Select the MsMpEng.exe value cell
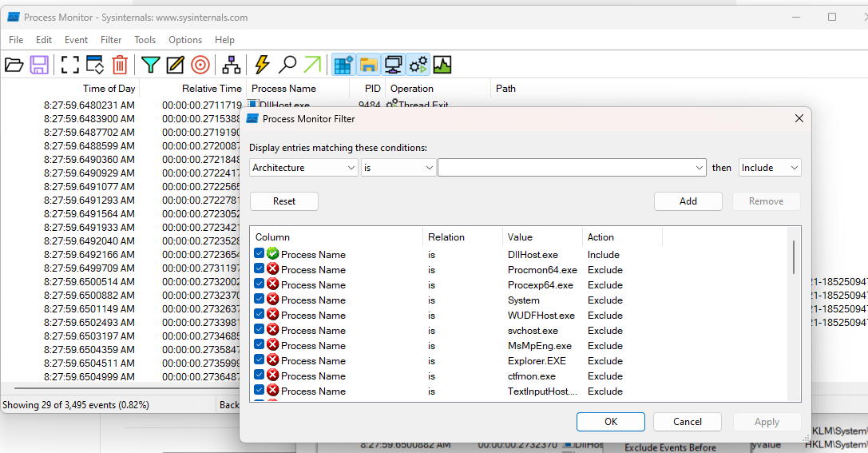 pos(540,346)
